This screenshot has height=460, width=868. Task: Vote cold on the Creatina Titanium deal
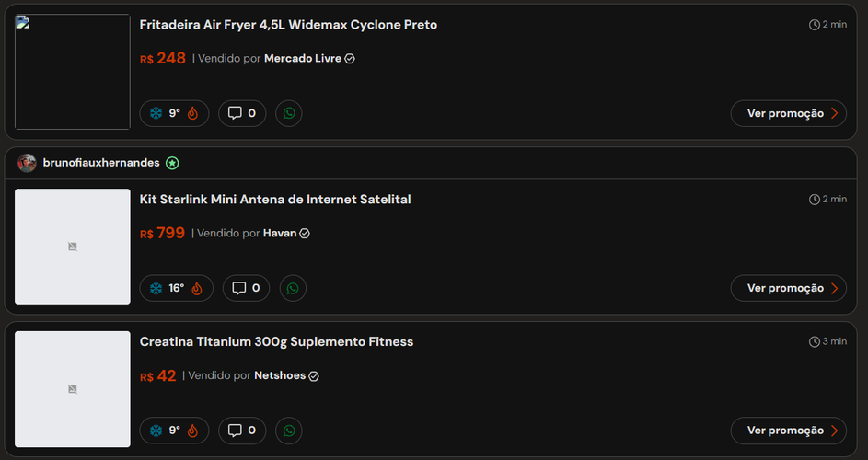tap(156, 431)
